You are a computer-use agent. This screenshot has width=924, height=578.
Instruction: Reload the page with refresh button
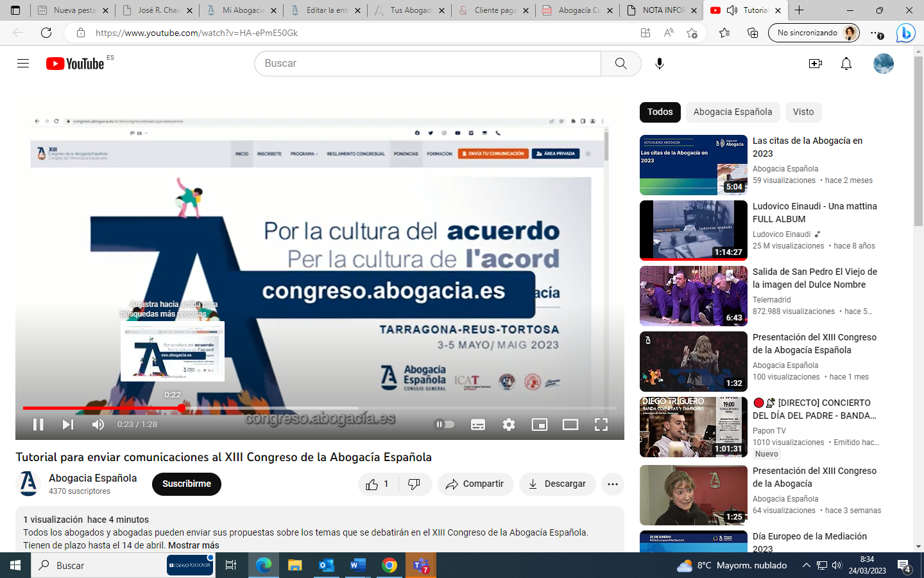click(x=46, y=33)
